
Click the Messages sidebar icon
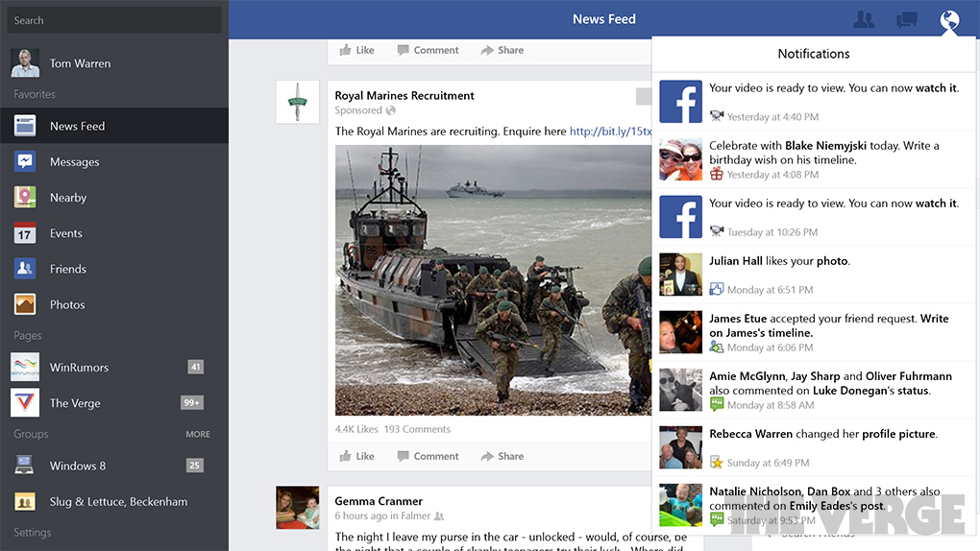point(25,161)
